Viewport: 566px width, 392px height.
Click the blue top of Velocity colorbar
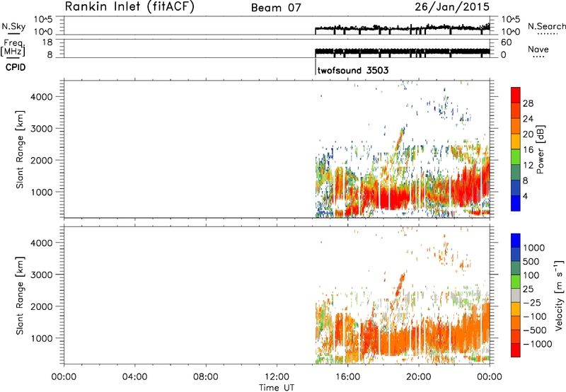click(516, 241)
